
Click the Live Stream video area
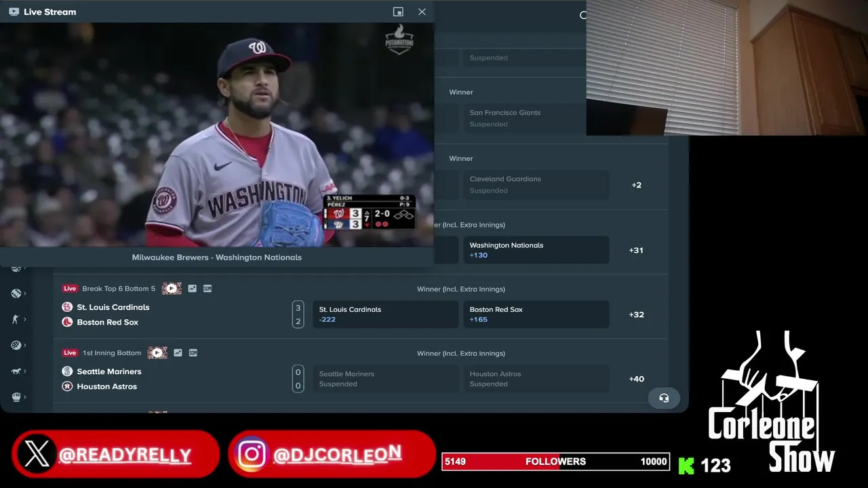click(x=217, y=135)
